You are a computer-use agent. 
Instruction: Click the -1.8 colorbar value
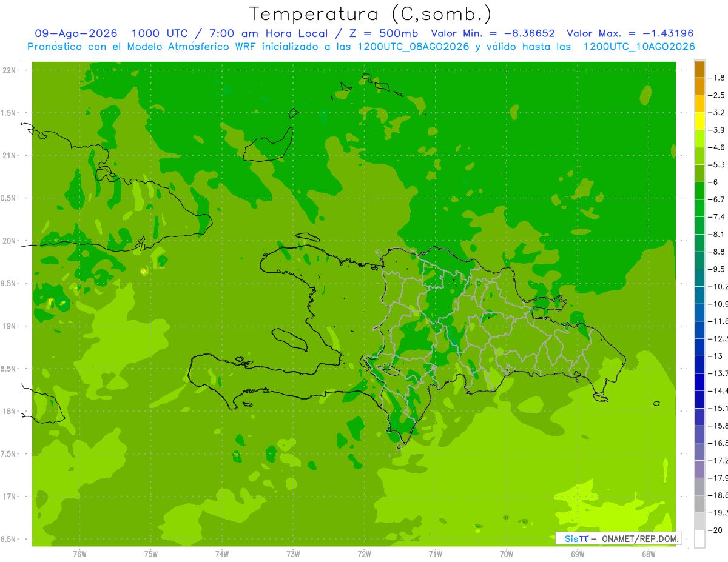click(717, 78)
